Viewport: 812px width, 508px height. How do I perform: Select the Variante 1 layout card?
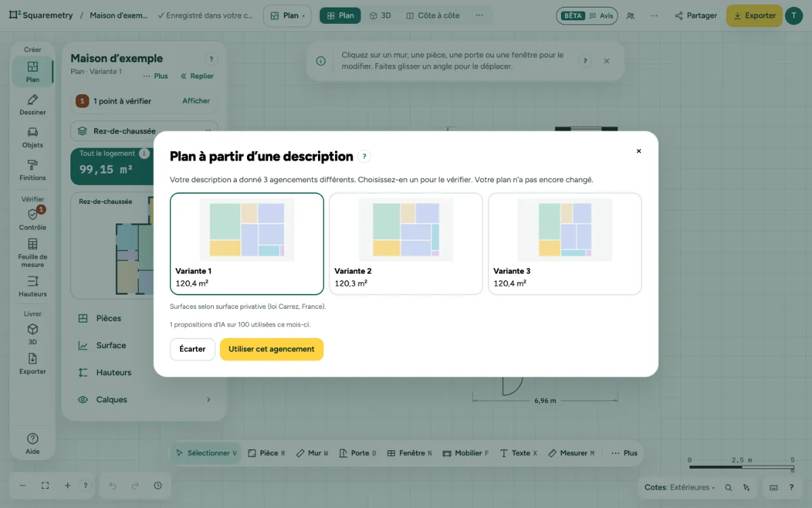pos(247,244)
